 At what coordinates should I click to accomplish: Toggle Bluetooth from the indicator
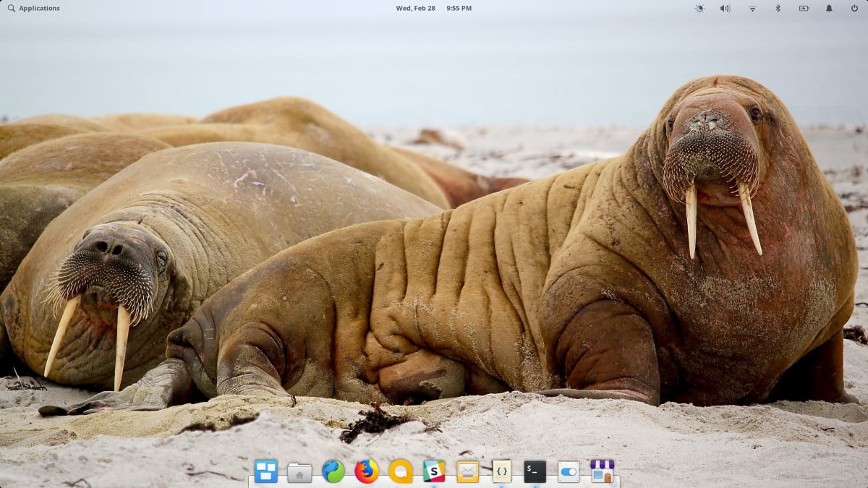[778, 8]
